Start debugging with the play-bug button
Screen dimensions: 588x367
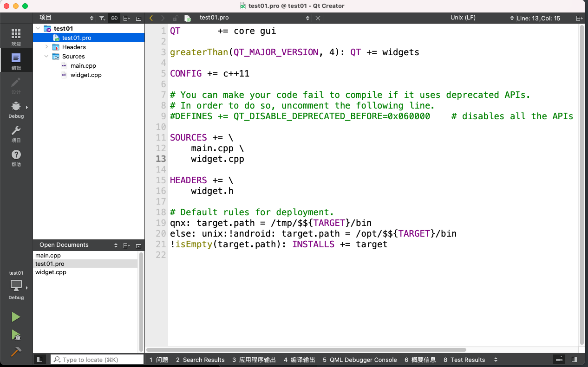click(16, 335)
